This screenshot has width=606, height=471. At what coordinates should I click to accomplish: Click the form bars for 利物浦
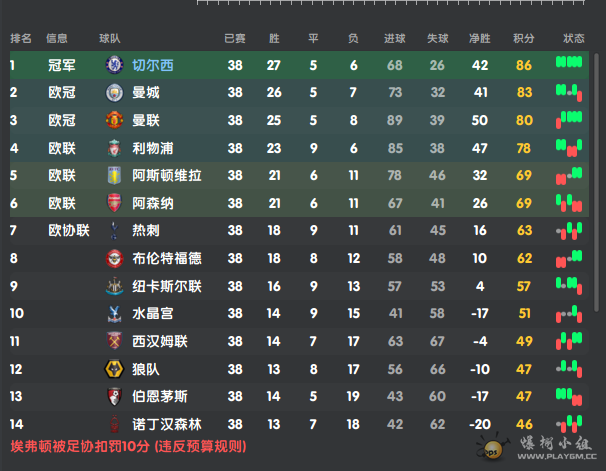[569, 148]
